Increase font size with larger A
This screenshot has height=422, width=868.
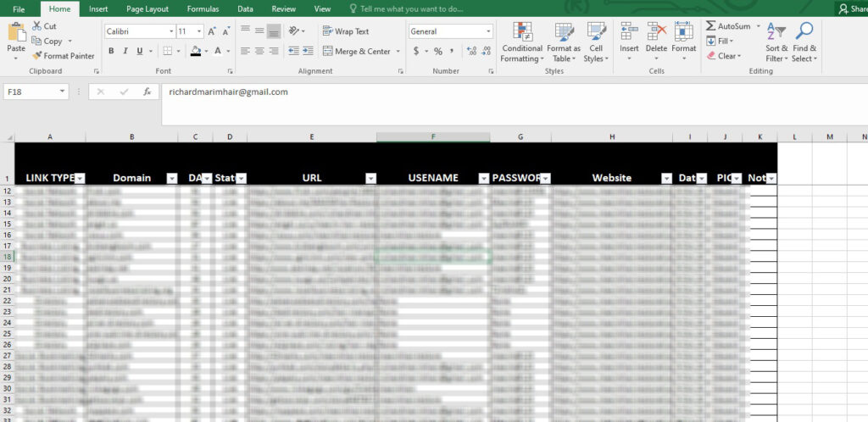coord(212,31)
